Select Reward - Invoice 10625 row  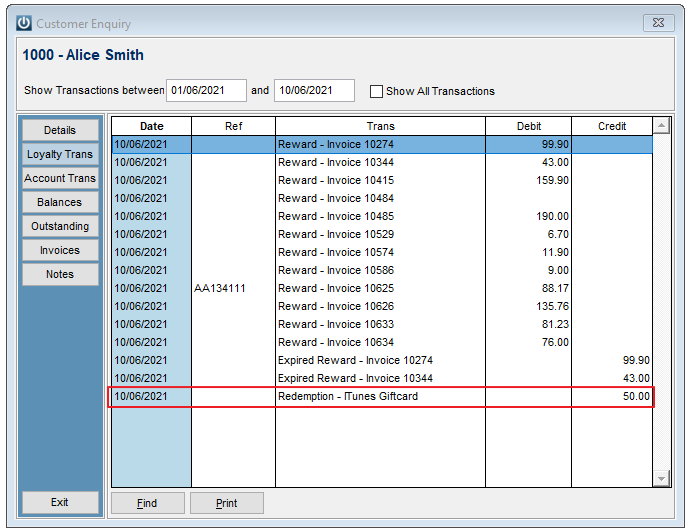[x=382, y=288]
